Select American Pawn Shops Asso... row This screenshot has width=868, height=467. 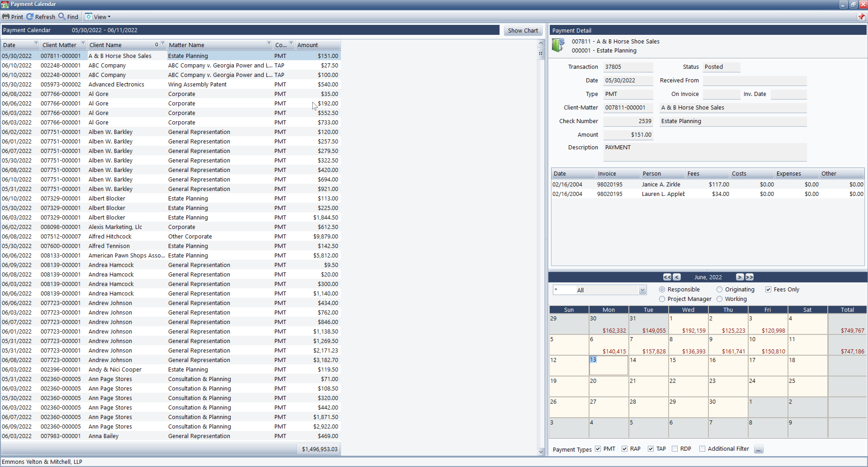tap(170, 256)
